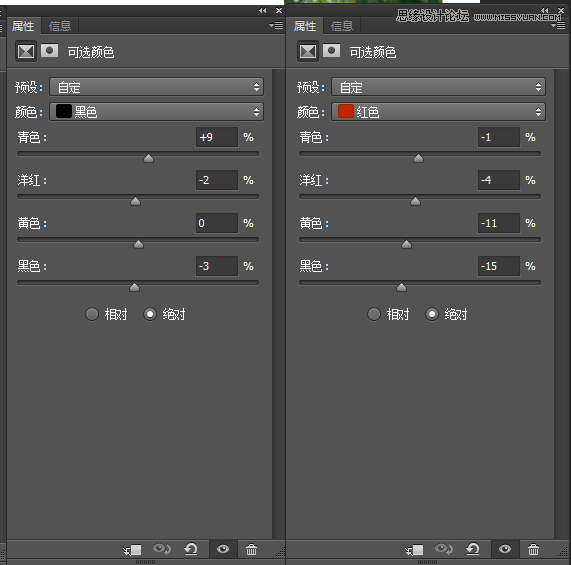The width and height of the screenshot is (571, 565).
Task: Switch to 信息 tab in left panel
Action: point(60,26)
